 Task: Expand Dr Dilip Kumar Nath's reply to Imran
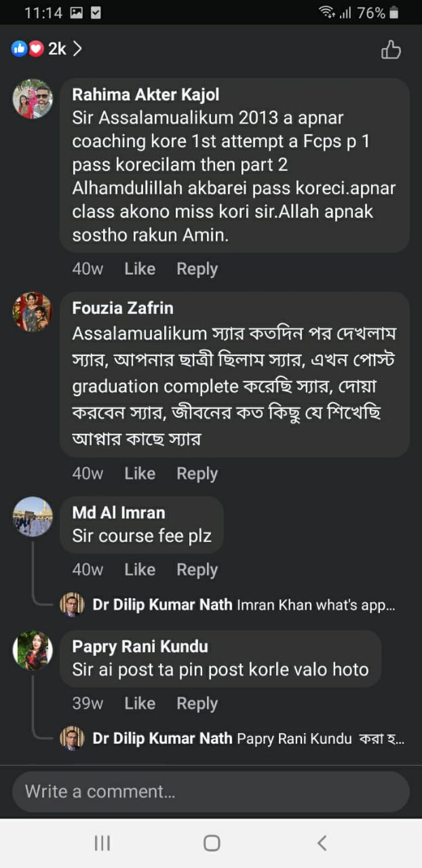click(244, 605)
